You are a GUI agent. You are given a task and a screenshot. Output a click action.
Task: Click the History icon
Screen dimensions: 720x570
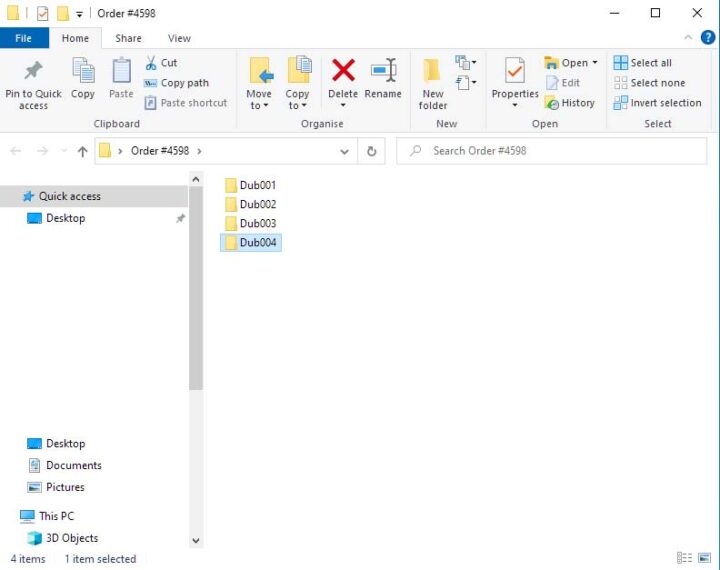pyautogui.click(x=552, y=103)
